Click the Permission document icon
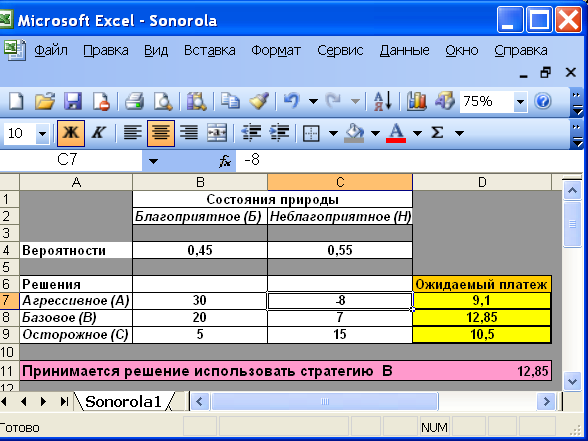 101,101
